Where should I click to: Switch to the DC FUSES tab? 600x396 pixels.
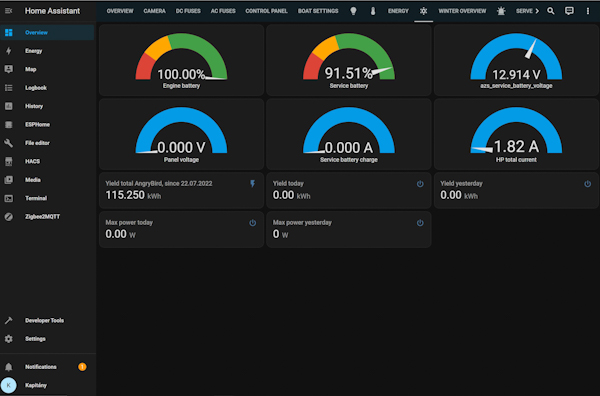[188, 11]
